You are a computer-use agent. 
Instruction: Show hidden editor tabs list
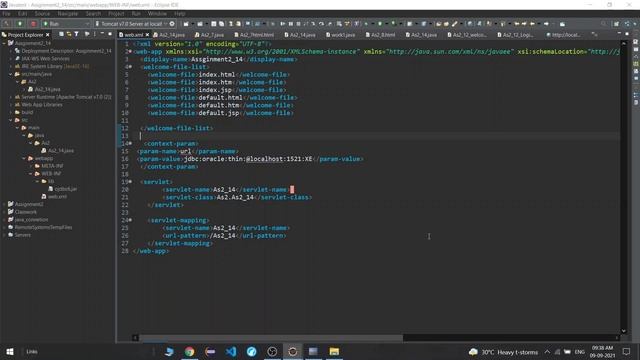594,35
